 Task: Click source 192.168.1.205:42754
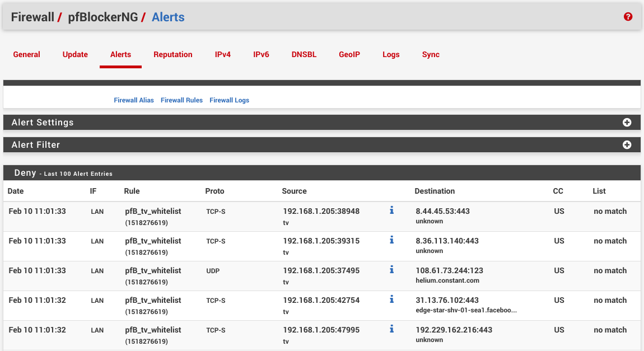point(321,300)
